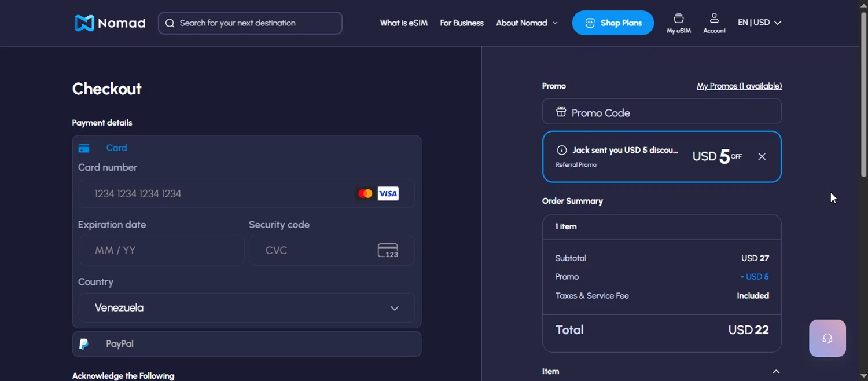Click the info icon on referral promo

(x=561, y=151)
